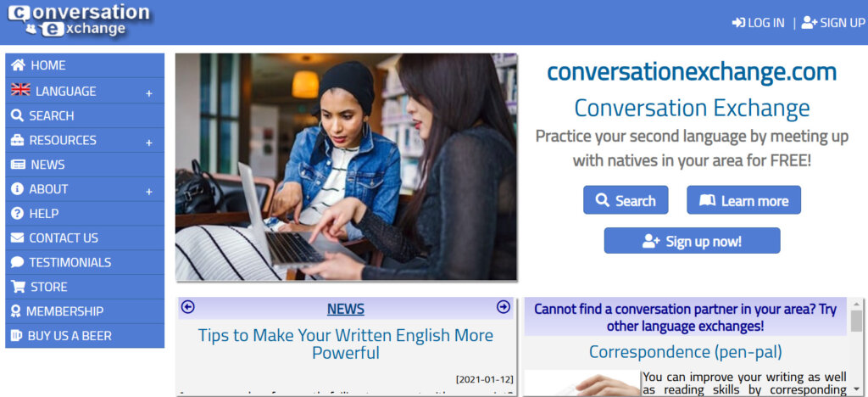Viewport: 868px width, 397px height.
Task: Open Tips to Make Your Written English article
Action: pyautogui.click(x=346, y=344)
